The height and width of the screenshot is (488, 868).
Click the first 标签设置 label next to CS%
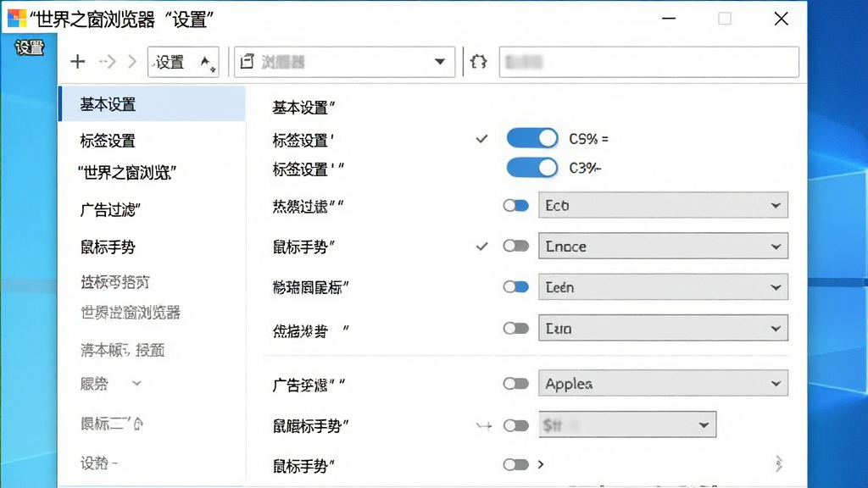[303, 140]
